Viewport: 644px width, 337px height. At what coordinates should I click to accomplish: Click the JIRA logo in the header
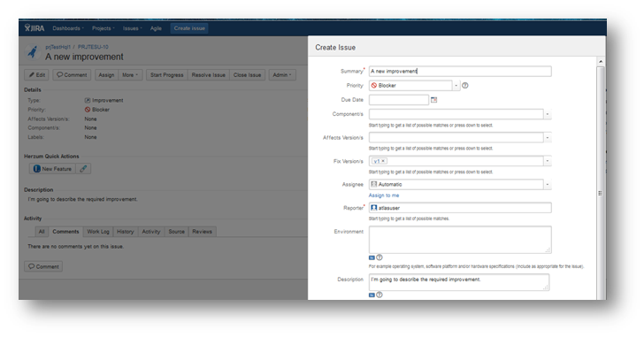34,28
